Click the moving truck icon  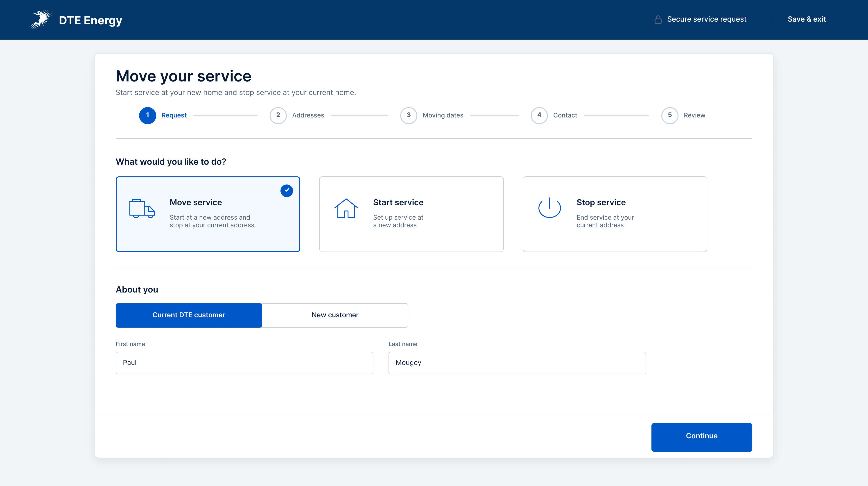pos(142,209)
